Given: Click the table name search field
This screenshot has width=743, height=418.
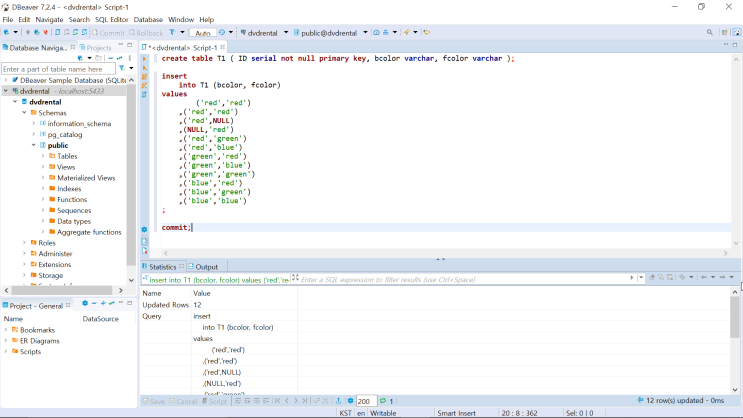Looking at the screenshot, I should (58, 69).
